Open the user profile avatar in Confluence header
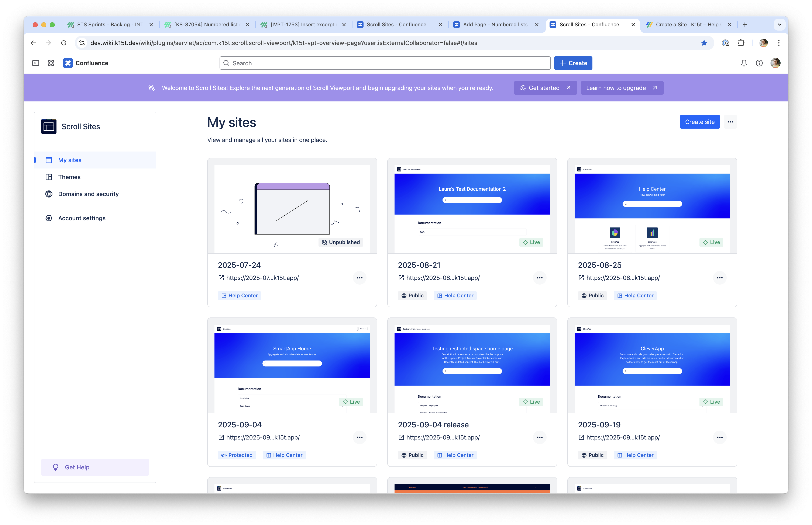The image size is (812, 525). [x=775, y=63]
